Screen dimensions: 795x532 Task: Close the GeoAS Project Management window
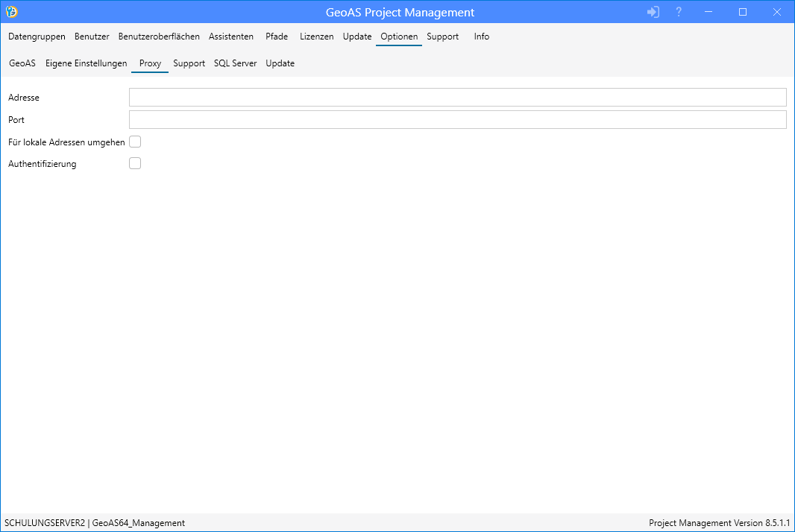click(x=776, y=12)
